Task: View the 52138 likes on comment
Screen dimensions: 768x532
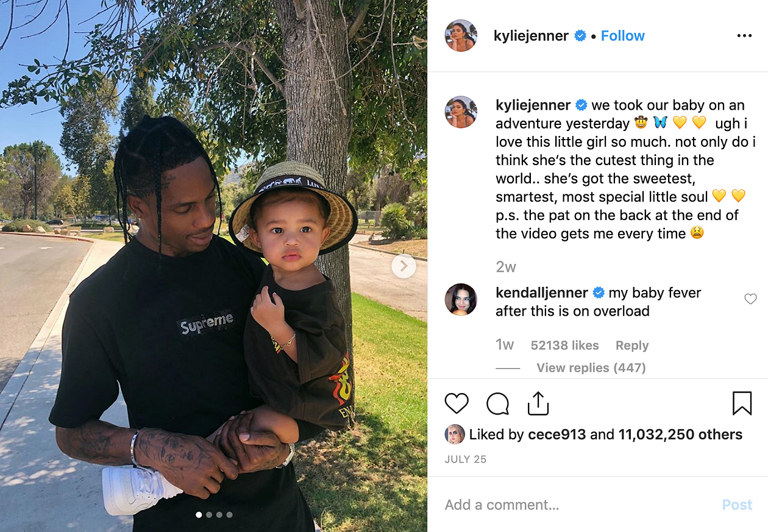Action: (x=564, y=346)
